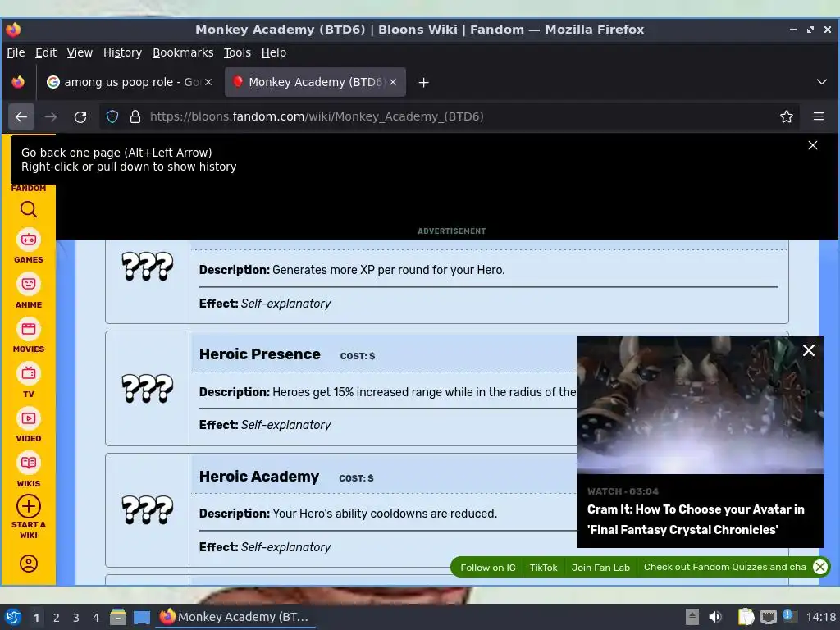The width and height of the screenshot is (840, 630).
Task: Open Firefox View pinned icon
Action: (x=18, y=82)
